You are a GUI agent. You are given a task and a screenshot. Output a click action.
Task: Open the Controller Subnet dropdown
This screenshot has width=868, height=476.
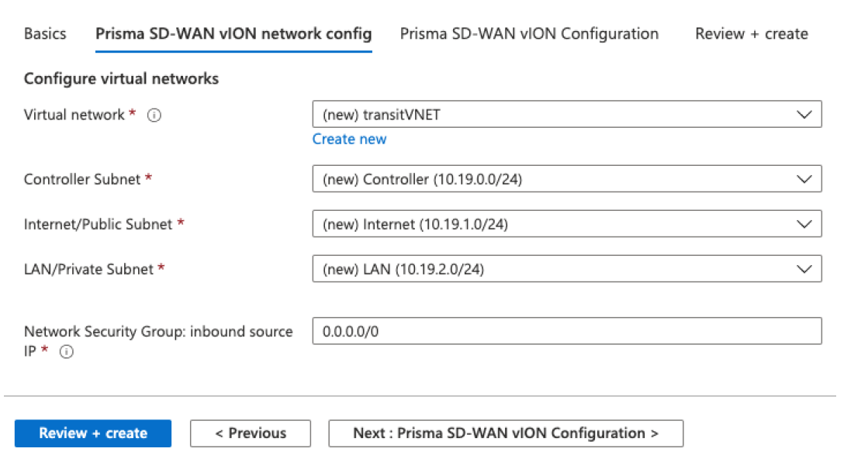tap(566, 179)
